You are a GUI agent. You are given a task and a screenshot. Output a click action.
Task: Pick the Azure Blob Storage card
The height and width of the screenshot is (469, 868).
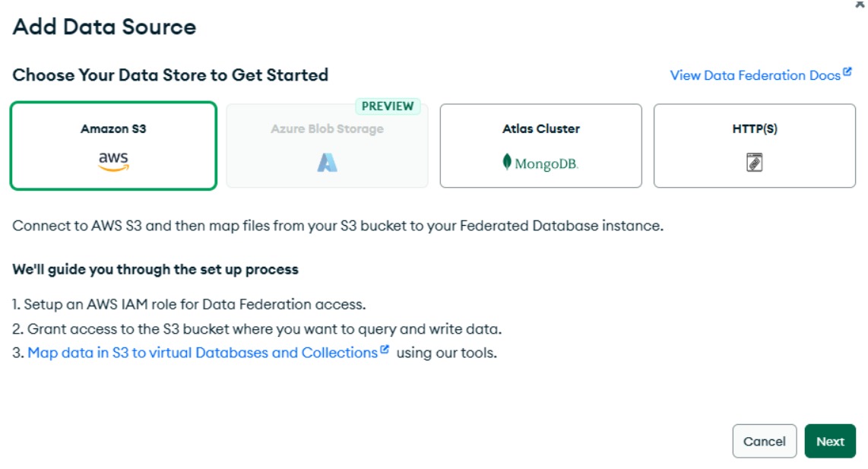pyautogui.click(x=327, y=145)
